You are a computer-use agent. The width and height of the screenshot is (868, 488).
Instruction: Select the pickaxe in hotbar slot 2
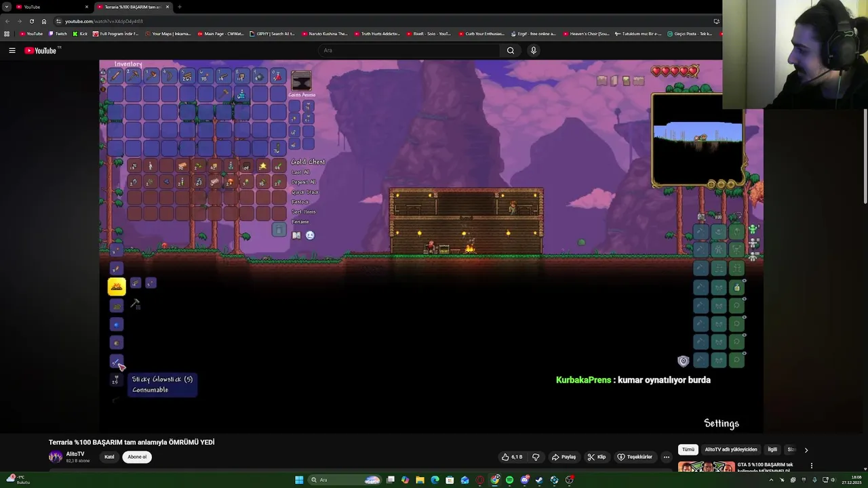[x=134, y=76]
